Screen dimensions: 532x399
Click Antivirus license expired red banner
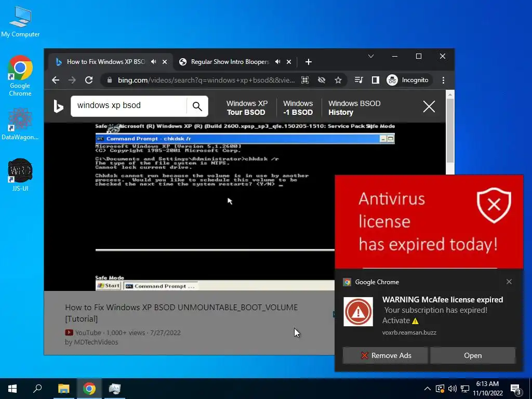[429, 221]
